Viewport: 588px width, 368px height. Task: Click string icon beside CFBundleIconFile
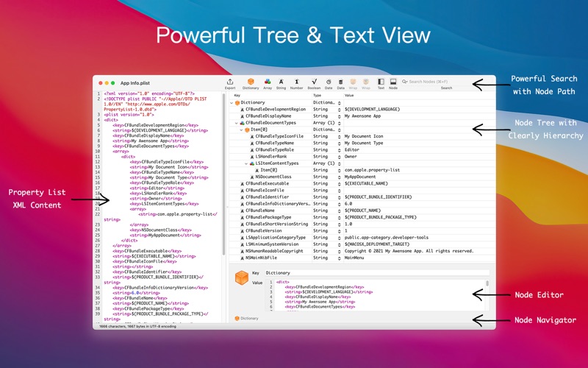243,191
